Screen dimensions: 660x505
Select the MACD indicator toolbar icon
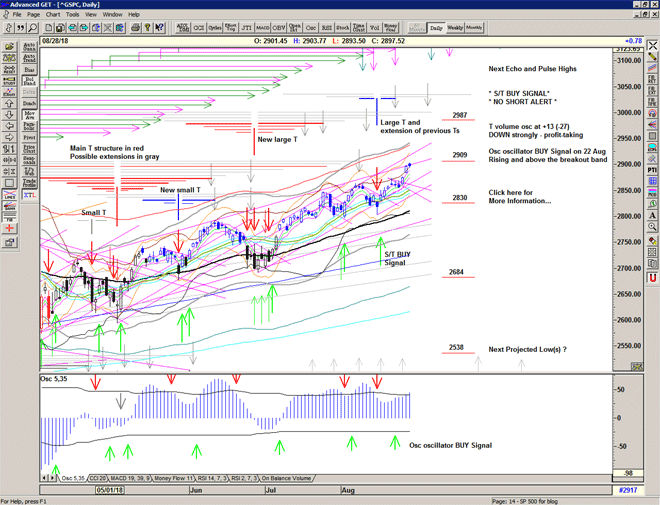[262, 28]
